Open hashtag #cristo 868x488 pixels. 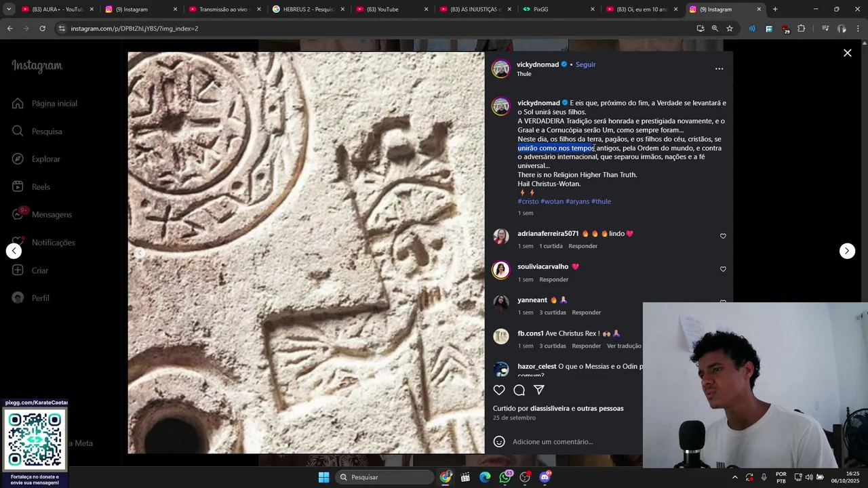528,201
